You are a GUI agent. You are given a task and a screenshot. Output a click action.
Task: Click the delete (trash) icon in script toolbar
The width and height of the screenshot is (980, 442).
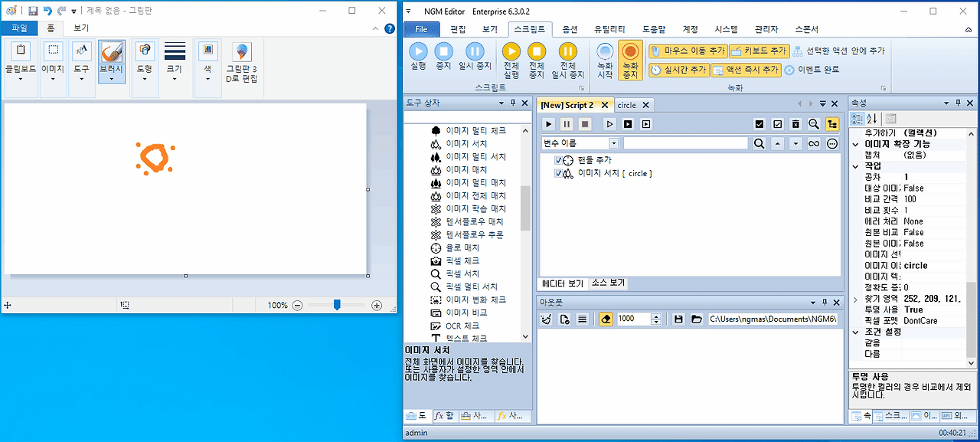click(795, 124)
